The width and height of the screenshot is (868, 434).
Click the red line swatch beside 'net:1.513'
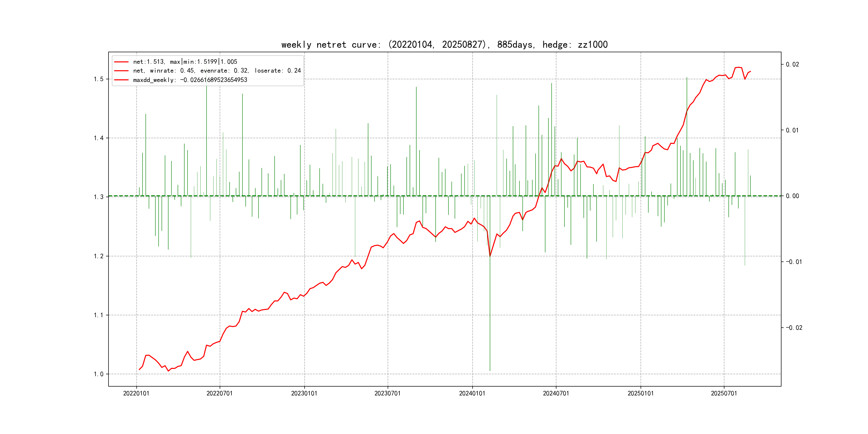click(x=121, y=62)
